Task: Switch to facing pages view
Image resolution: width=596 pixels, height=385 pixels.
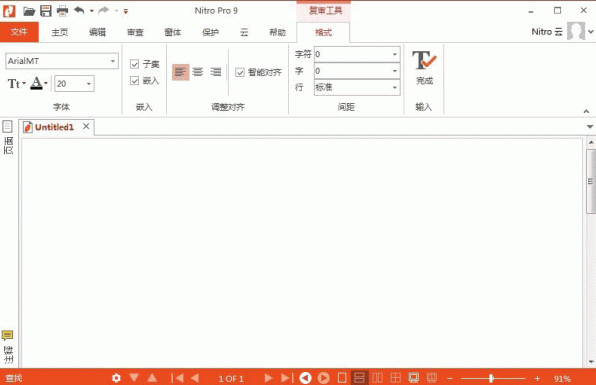Action: point(377,378)
